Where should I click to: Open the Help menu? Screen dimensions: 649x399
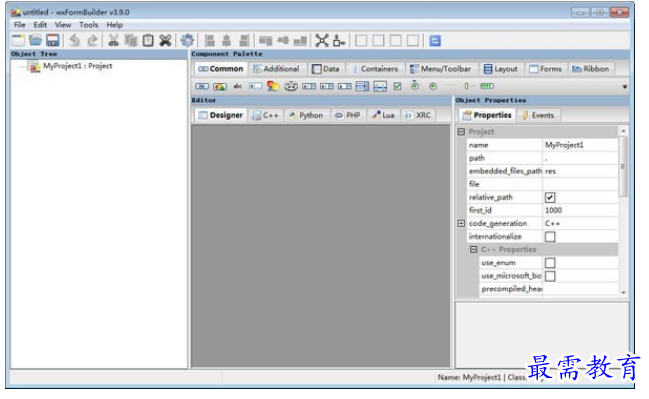tap(115, 25)
